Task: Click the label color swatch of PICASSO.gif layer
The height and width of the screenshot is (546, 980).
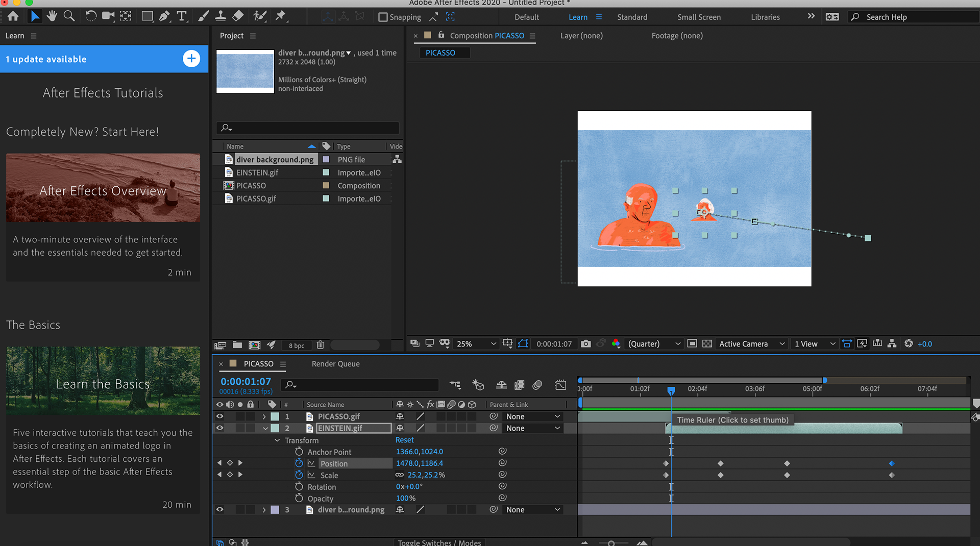Action: pos(275,417)
